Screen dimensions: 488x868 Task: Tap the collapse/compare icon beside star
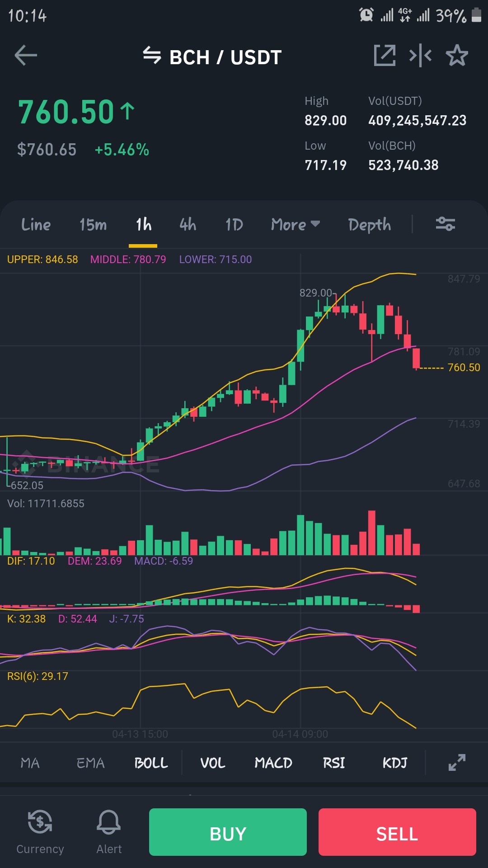pos(420,56)
